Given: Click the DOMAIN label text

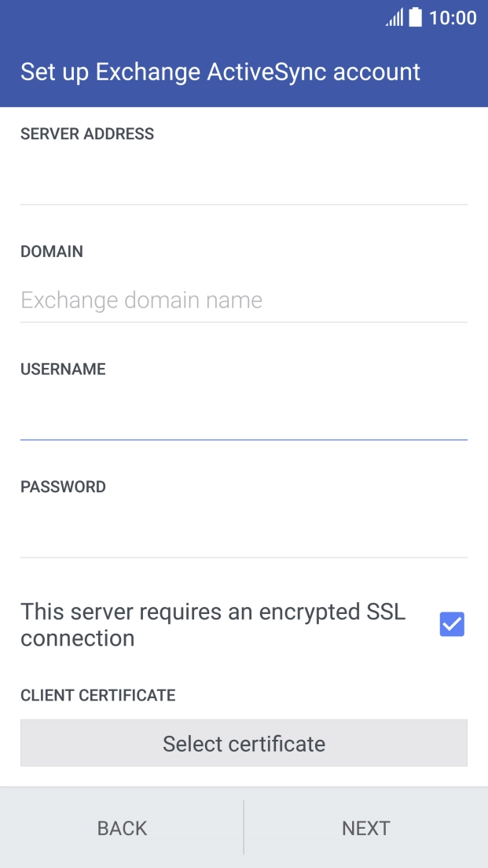Looking at the screenshot, I should (x=52, y=252).
